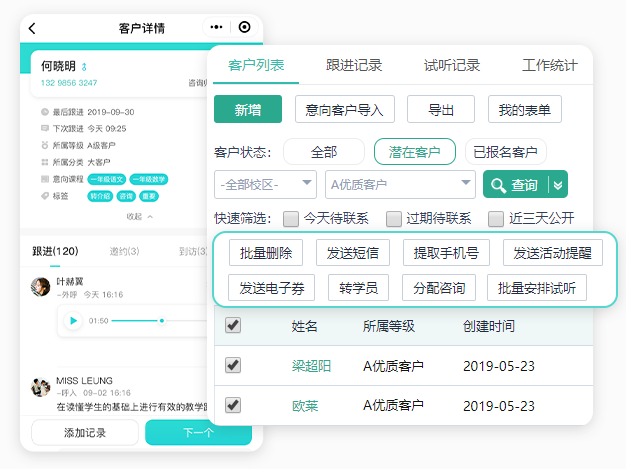Click the magnifier icon on 查询 button

click(x=498, y=185)
